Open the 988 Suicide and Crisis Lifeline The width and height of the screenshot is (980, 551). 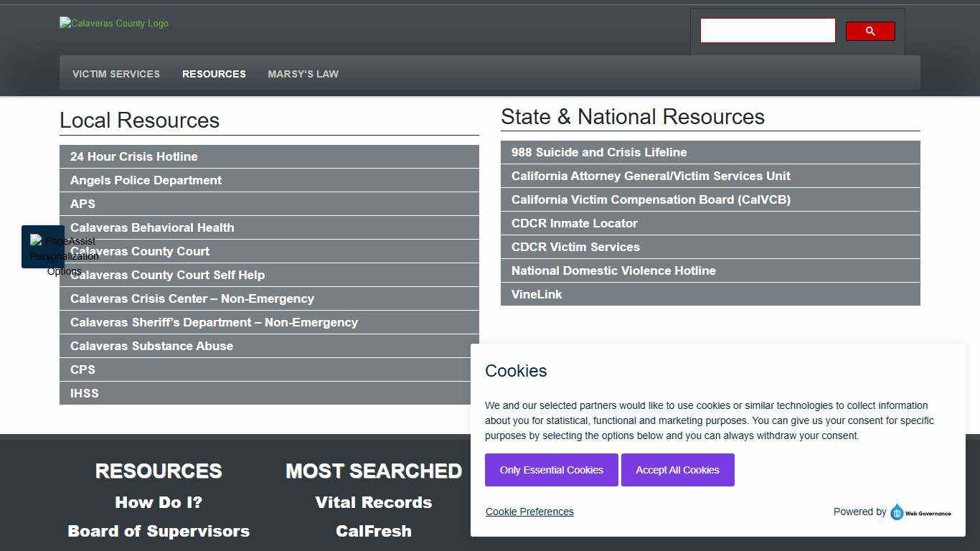[x=599, y=152]
